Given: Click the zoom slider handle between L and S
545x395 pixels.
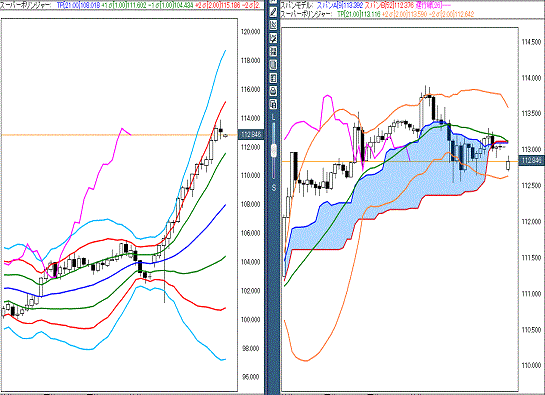Looking at the screenshot, I should coord(274,151).
